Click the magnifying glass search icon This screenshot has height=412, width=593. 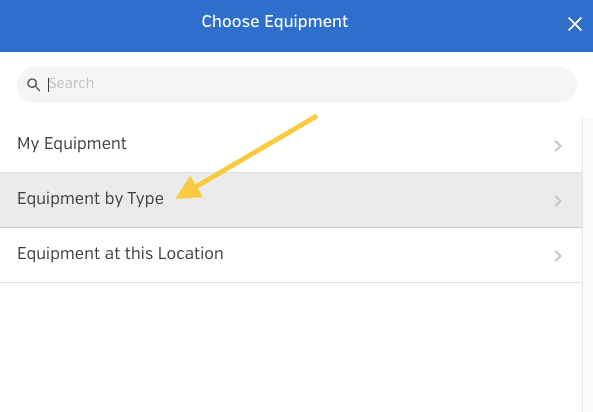coord(33,84)
